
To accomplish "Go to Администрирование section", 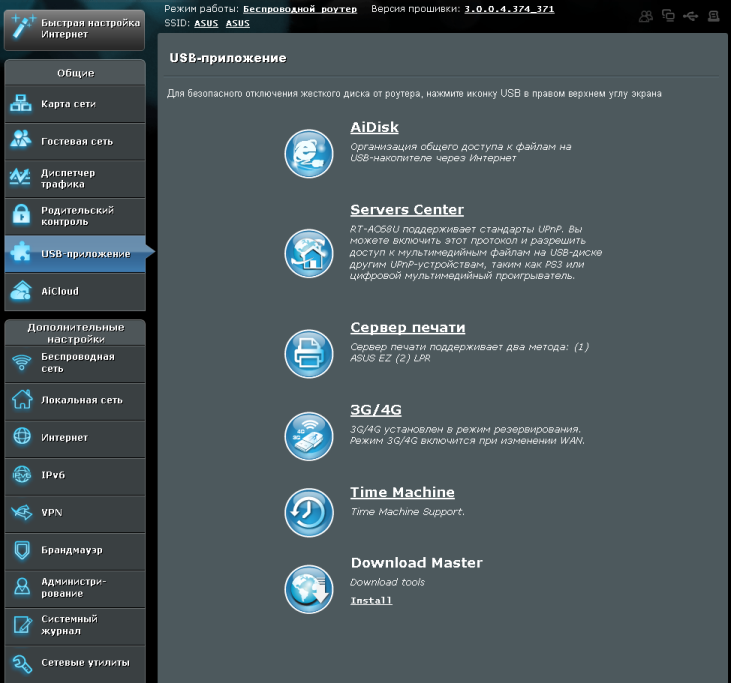I will [x=75, y=588].
